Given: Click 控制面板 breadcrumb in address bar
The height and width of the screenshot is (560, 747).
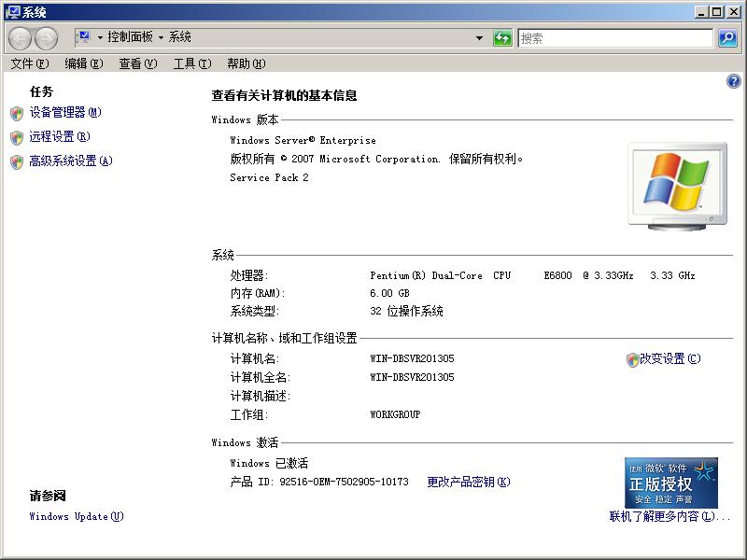Looking at the screenshot, I should coord(130,37).
